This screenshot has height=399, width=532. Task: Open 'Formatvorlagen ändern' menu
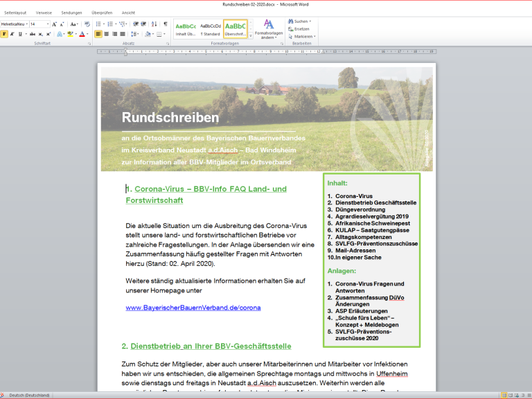pos(269,29)
